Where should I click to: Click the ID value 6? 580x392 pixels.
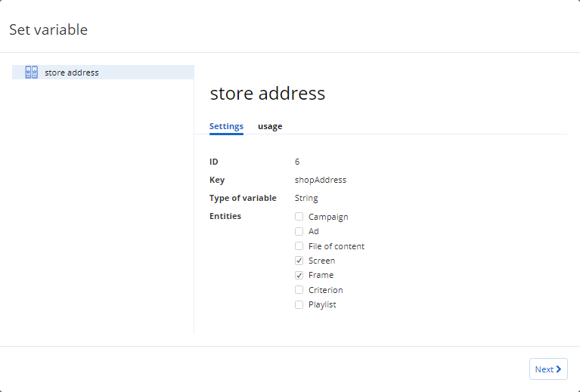tap(297, 162)
